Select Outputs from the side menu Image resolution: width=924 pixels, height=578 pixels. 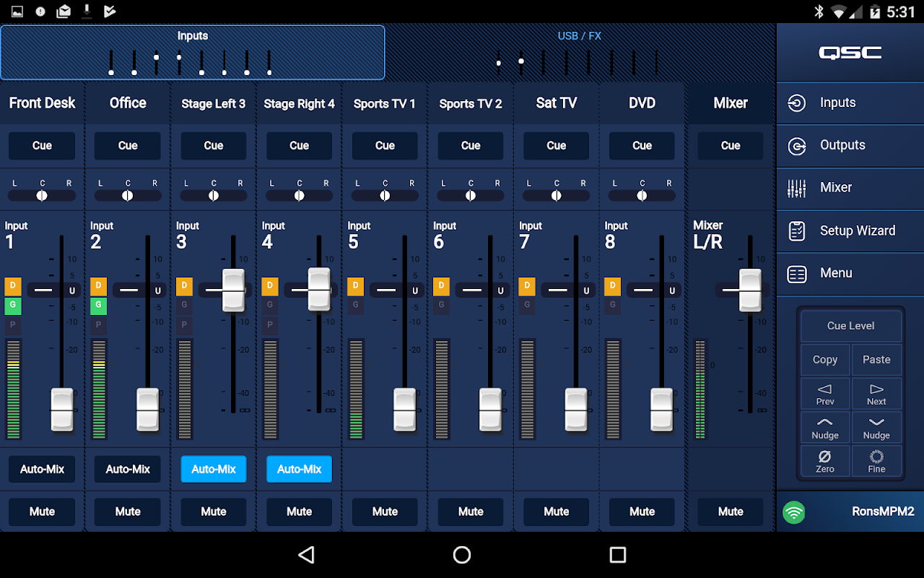pyautogui.click(x=850, y=146)
